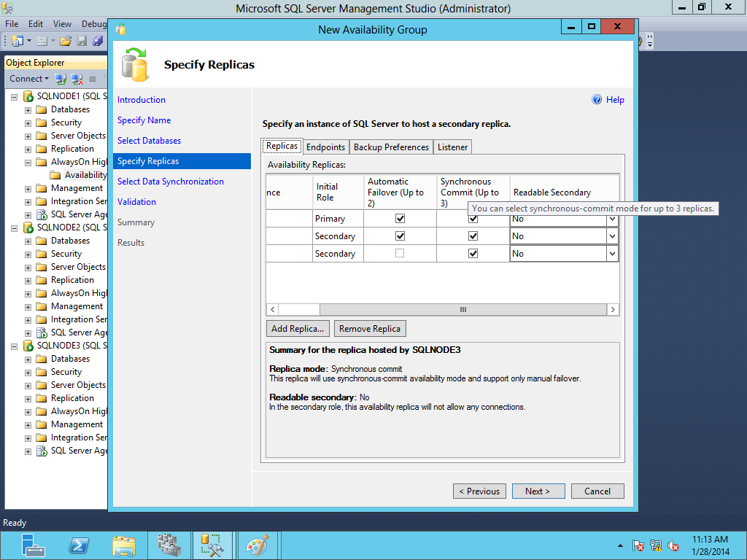
Task: Click the muted speaker tray icon
Action: tap(673, 545)
